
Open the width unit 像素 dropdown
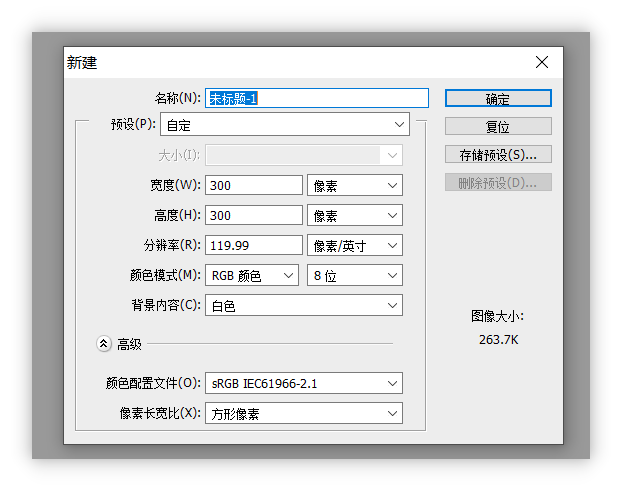coord(354,185)
